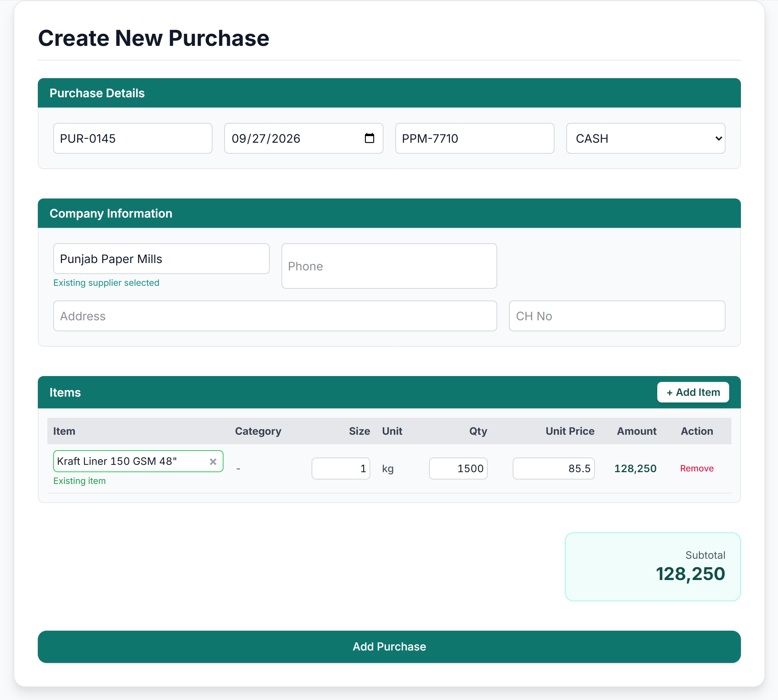Focus the CH No input field
The image size is (778, 700).
coord(617,316)
